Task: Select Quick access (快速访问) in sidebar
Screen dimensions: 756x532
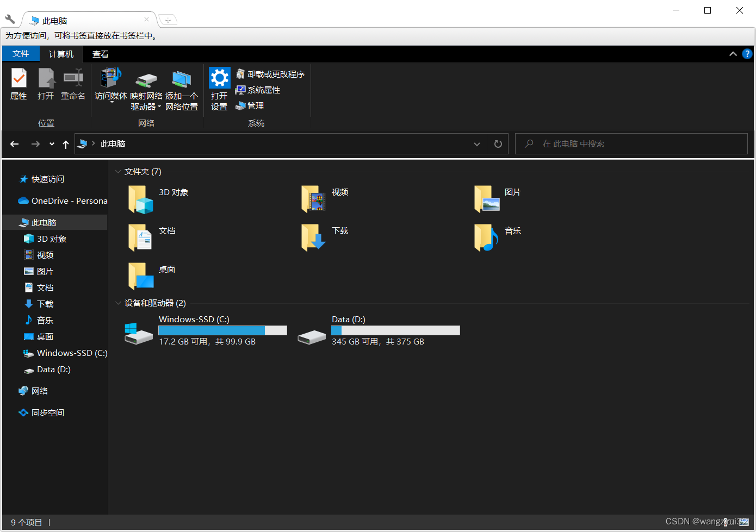Action: (x=42, y=179)
